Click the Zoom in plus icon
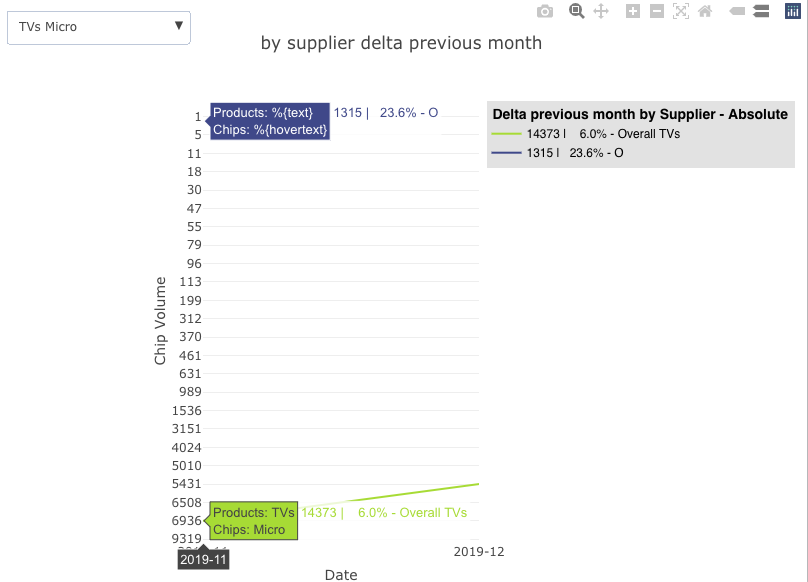The width and height of the screenshot is (808, 582). 632,11
